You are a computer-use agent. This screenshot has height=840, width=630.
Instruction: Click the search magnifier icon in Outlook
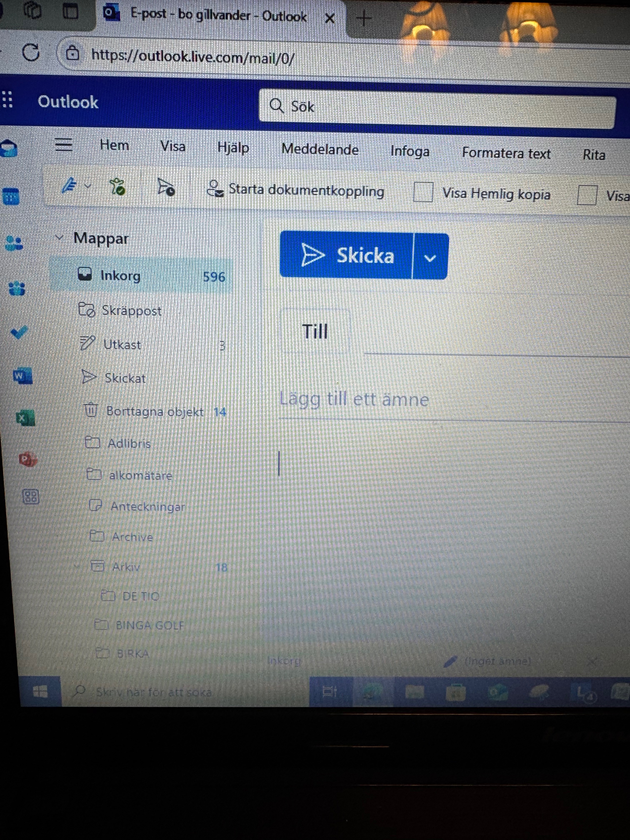[x=276, y=106]
